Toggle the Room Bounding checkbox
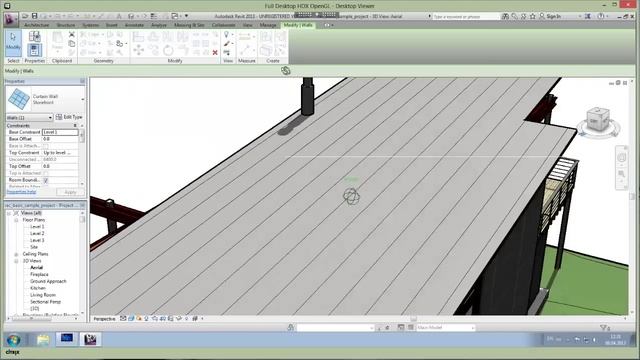 point(45,180)
